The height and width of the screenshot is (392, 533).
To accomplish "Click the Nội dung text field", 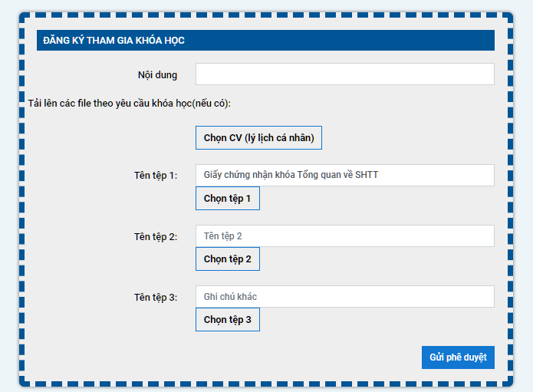I will click(344, 74).
